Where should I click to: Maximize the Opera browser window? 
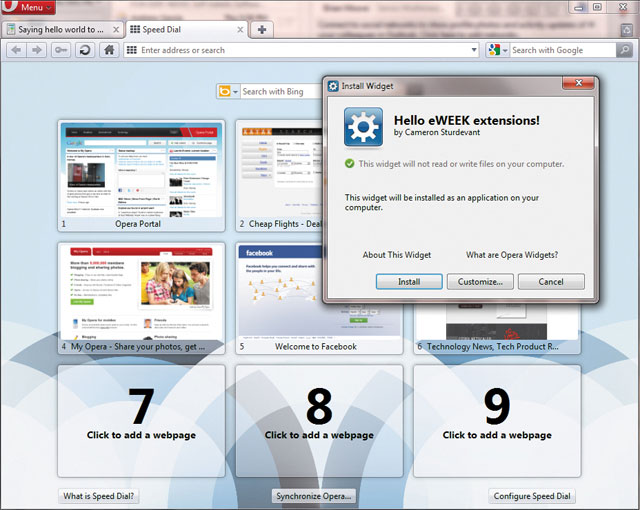(597, 7)
